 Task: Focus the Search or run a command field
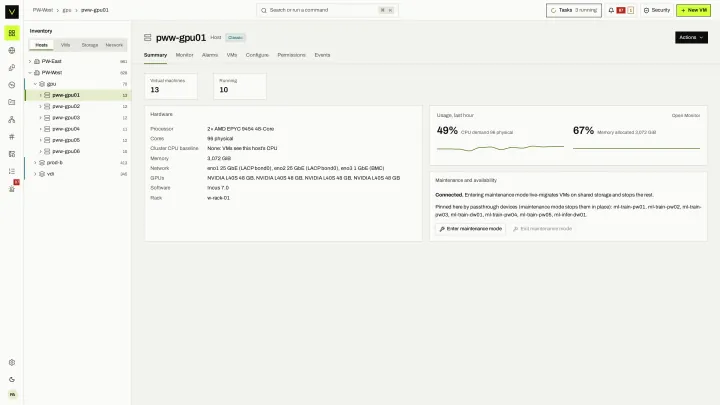point(327,10)
